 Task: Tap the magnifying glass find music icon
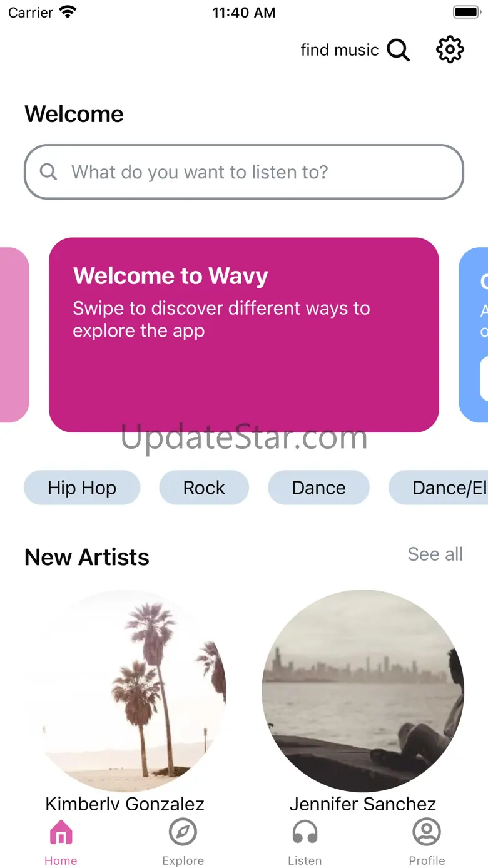[398, 49]
